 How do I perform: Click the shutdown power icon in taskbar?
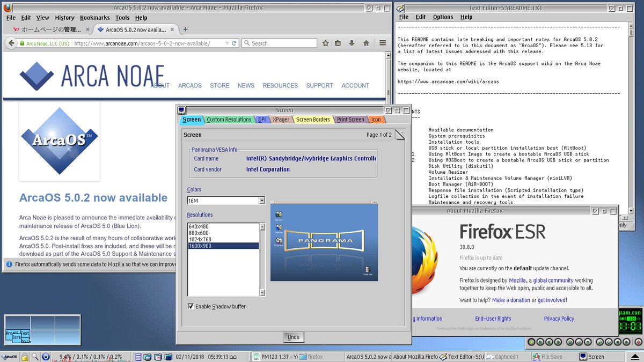pyautogui.click(x=46, y=357)
